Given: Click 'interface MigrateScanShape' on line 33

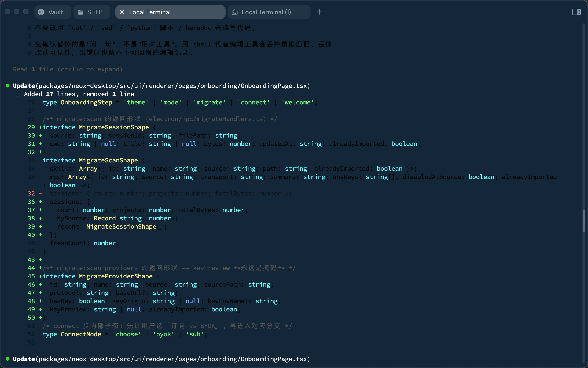Looking at the screenshot, I should click(90, 160).
